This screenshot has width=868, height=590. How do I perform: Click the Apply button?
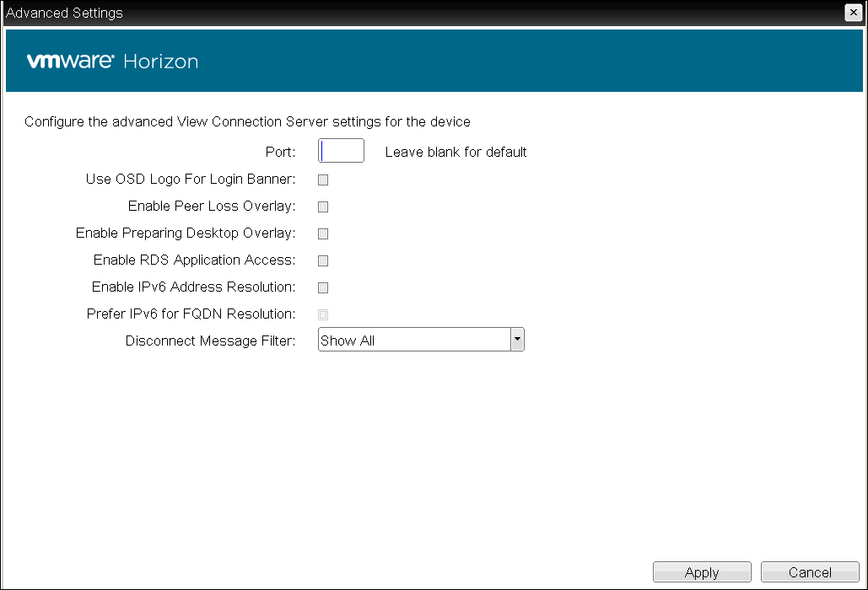[702, 572]
